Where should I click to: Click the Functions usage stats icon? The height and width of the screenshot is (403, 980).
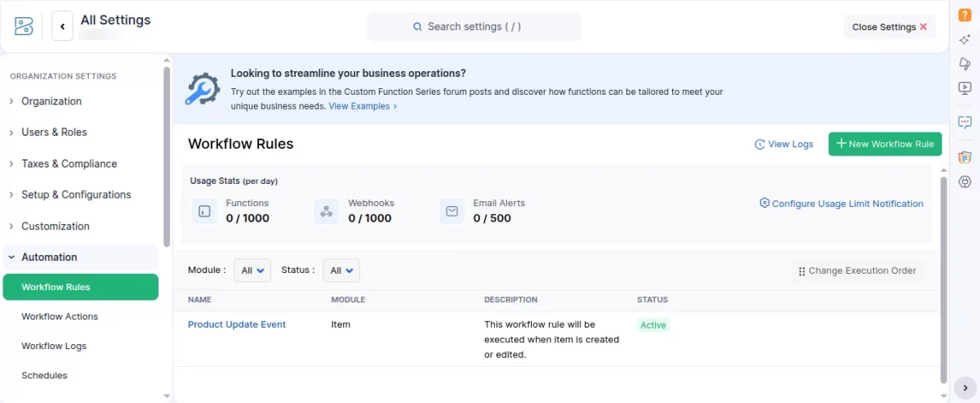(x=205, y=211)
